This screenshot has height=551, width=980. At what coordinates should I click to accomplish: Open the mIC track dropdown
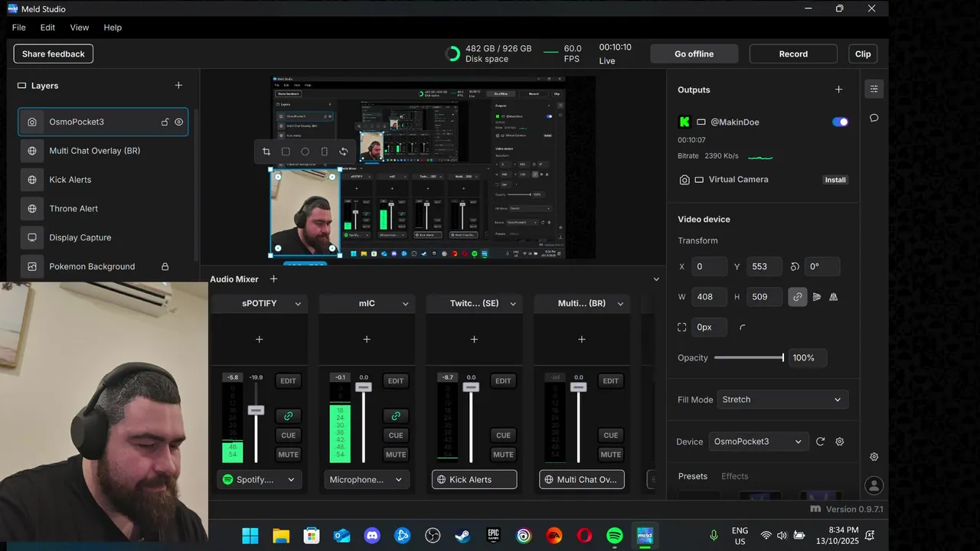tap(405, 304)
